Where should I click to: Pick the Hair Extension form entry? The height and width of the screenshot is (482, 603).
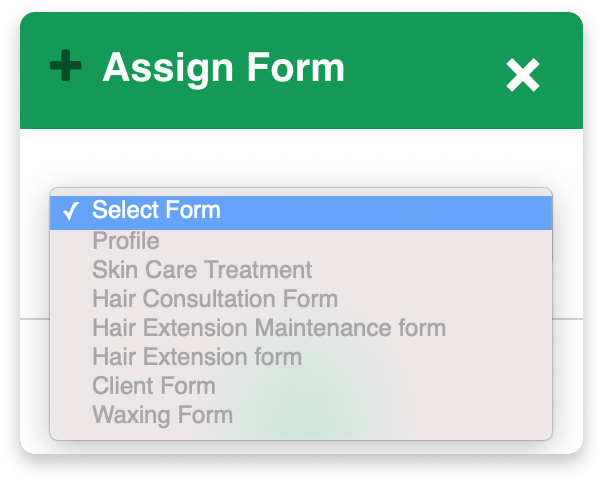[x=197, y=357]
